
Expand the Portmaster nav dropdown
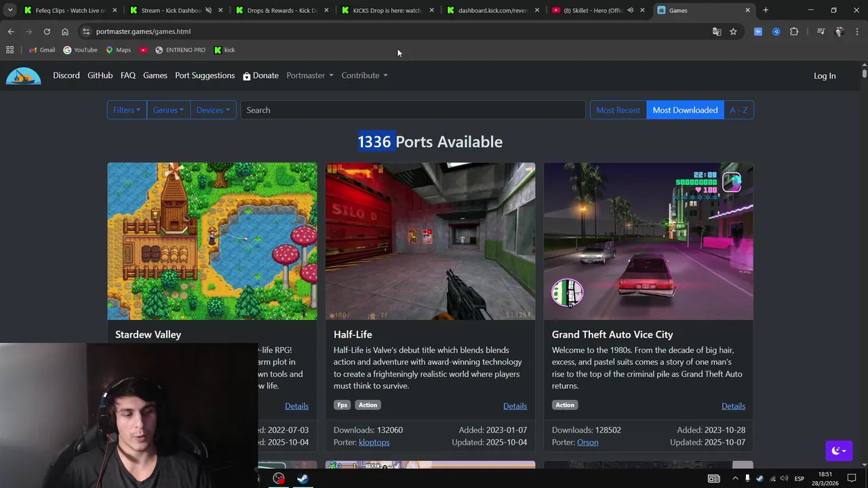coord(310,75)
